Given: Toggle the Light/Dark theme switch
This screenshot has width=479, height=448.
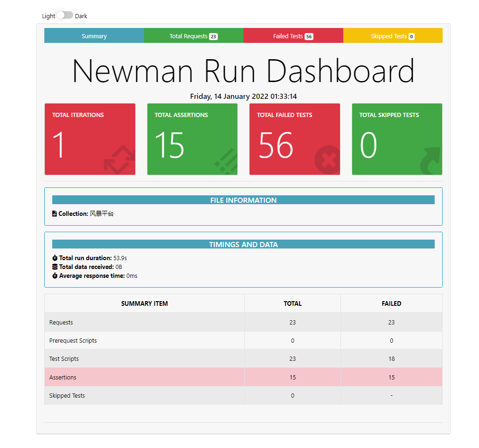Looking at the screenshot, I should pos(65,15).
